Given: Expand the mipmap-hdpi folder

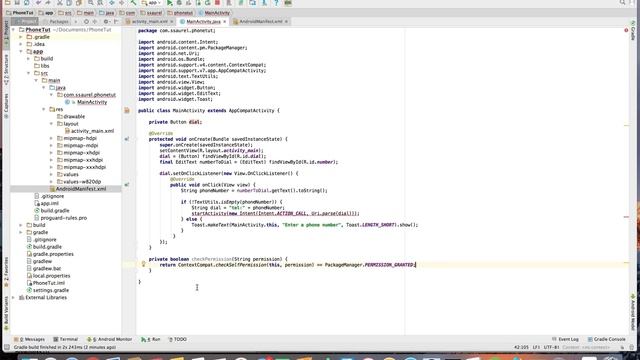Looking at the screenshot, I should (x=51, y=138).
